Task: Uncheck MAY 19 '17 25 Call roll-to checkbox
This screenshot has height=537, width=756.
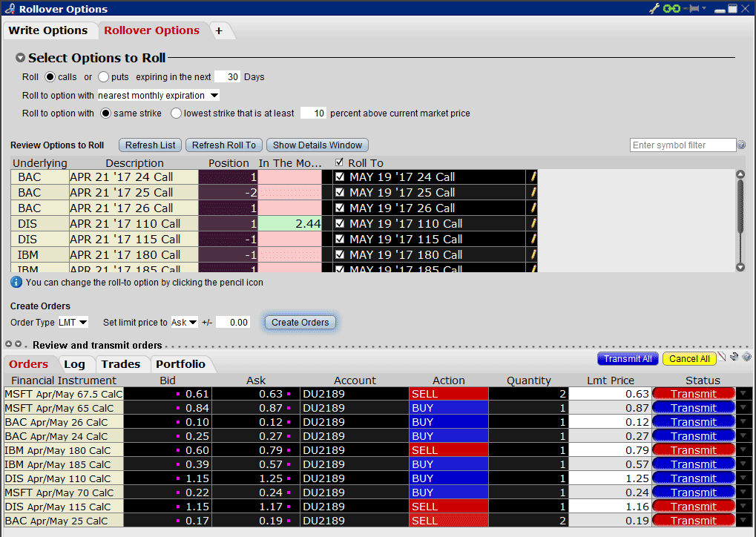Action: point(340,192)
